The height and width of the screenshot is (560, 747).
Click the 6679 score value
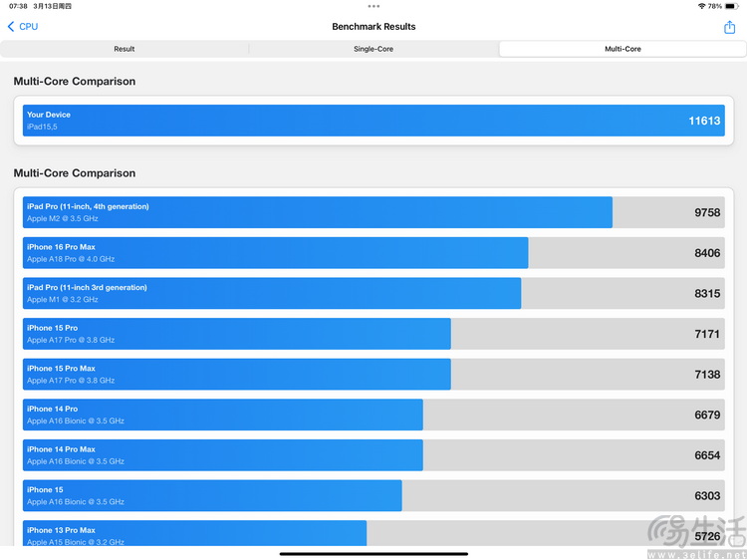point(707,416)
